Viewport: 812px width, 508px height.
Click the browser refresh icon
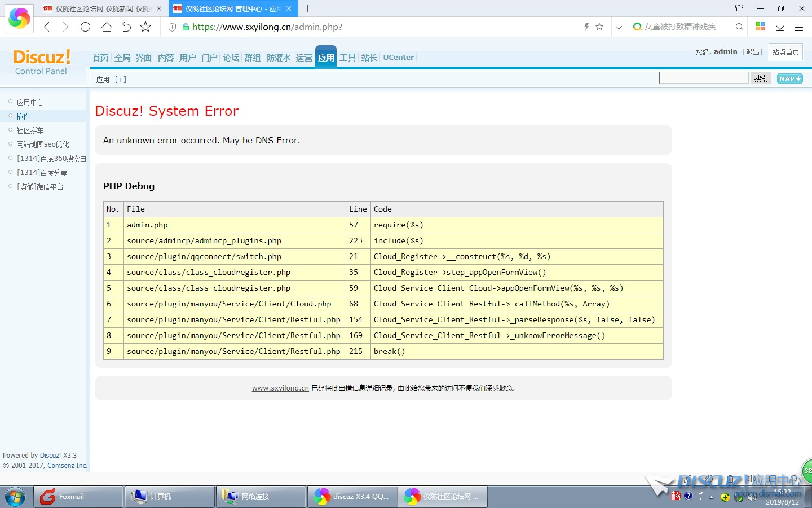tap(86, 27)
